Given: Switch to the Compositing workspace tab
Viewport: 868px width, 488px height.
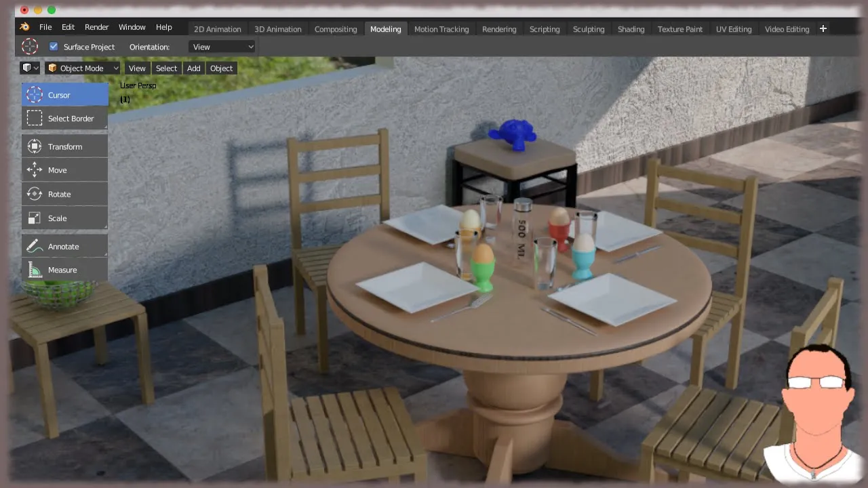Looking at the screenshot, I should coord(336,29).
